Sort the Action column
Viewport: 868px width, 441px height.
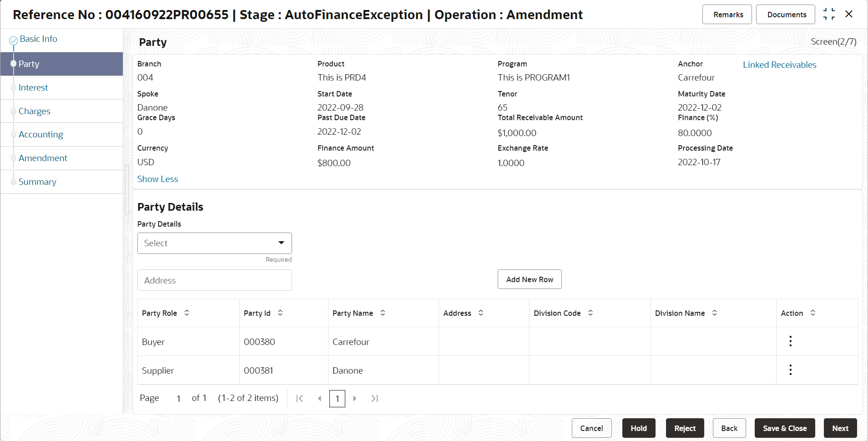pos(813,313)
